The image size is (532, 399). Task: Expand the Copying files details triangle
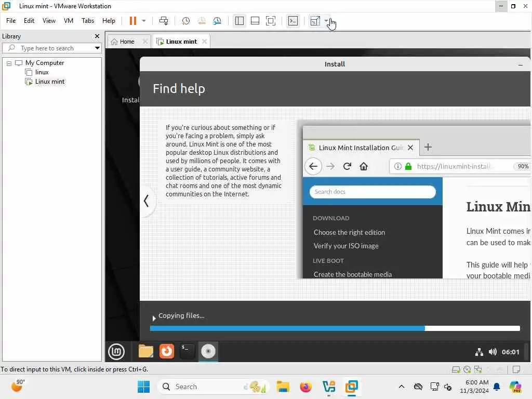point(154,318)
